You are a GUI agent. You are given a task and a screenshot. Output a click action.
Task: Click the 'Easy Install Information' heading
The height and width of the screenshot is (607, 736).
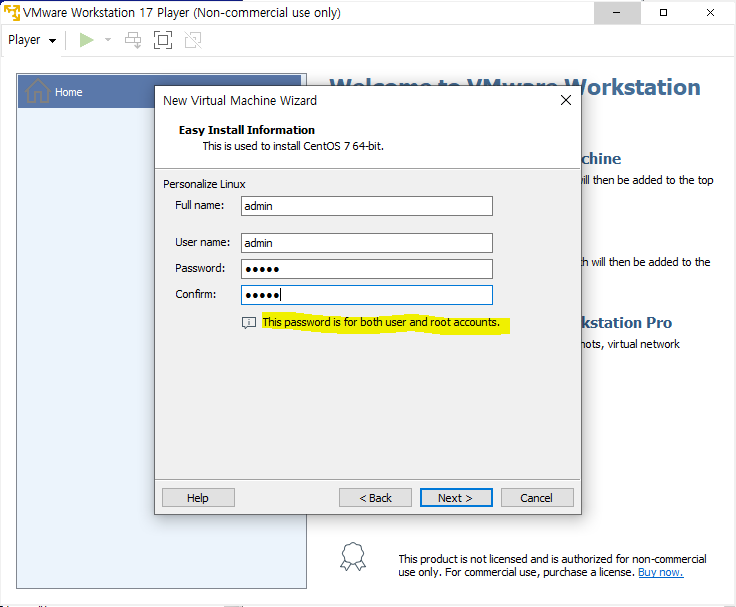pyautogui.click(x=246, y=130)
